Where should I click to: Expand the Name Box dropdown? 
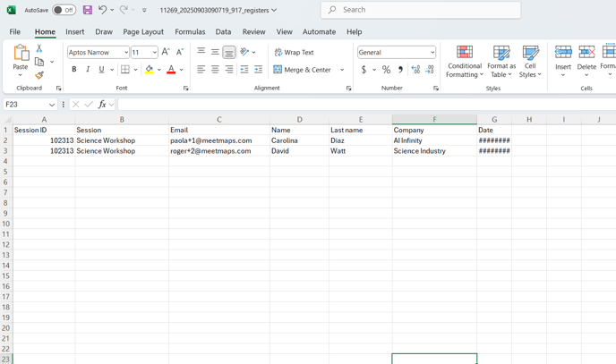51,105
